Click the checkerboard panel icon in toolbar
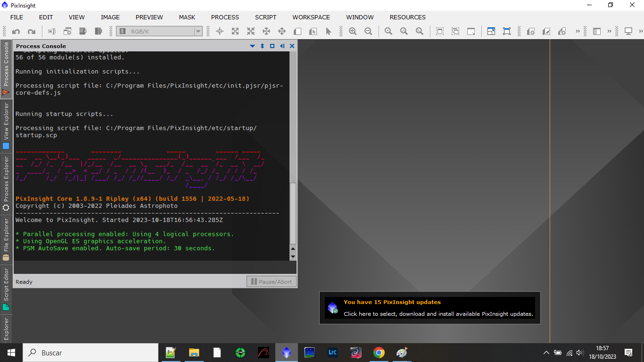This screenshot has height=362, width=644. click(x=597, y=32)
